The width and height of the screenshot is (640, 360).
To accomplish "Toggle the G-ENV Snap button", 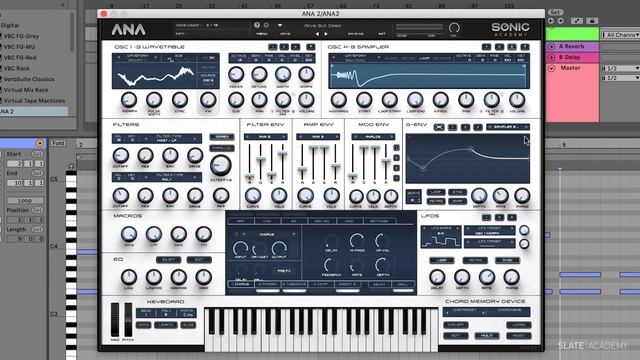I will point(457,201).
